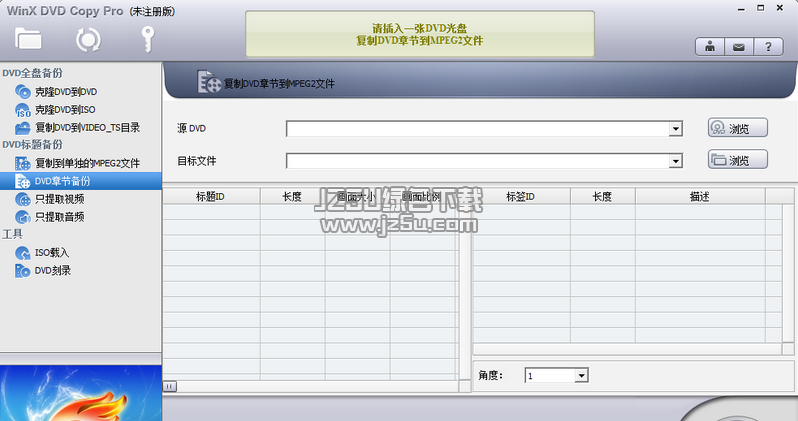Click the 只提取视频 icon
798x421 pixels.
click(22, 199)
